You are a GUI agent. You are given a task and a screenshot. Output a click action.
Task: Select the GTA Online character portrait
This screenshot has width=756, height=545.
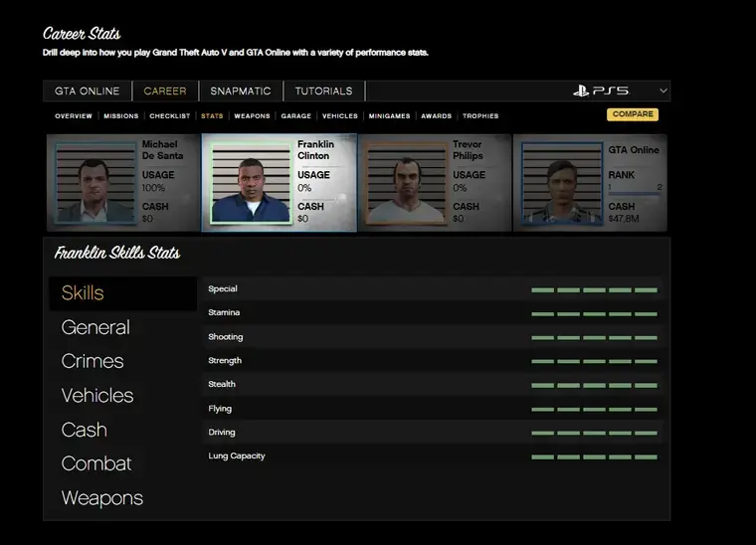click(x=560, y=185)
